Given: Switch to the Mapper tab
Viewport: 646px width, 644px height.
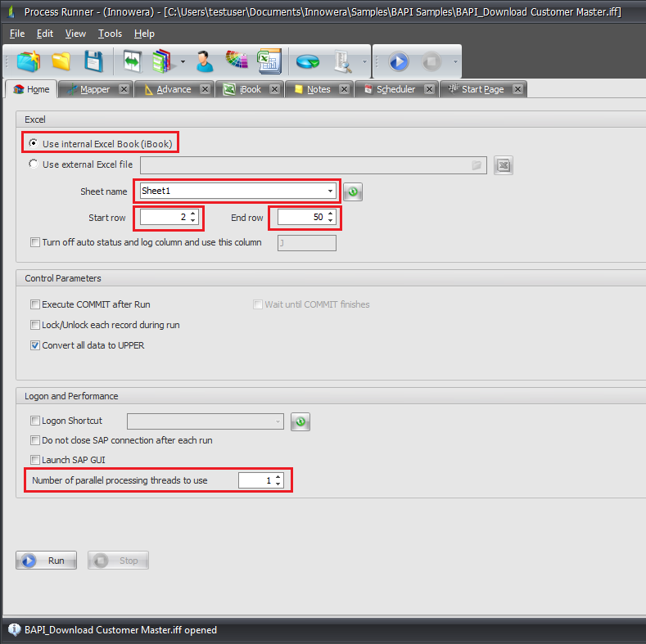Looking at the screenshot, I should [x=94, y=89].
